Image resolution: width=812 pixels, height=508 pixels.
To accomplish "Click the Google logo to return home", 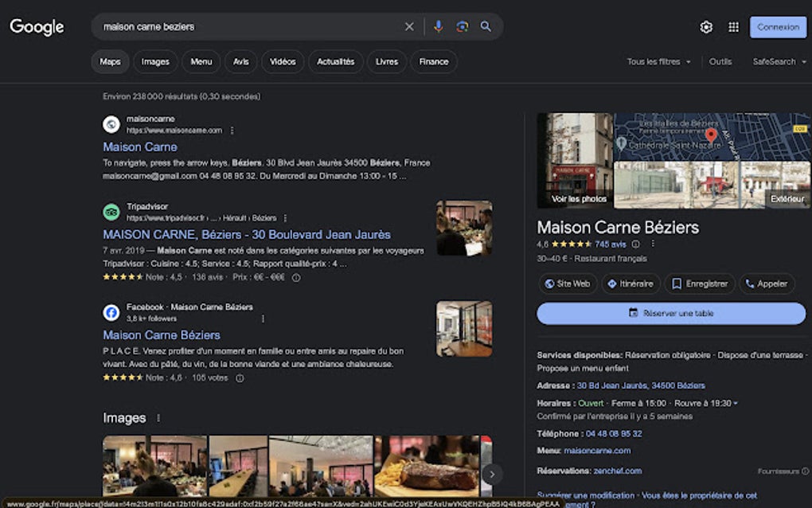I will coord(37,26).
